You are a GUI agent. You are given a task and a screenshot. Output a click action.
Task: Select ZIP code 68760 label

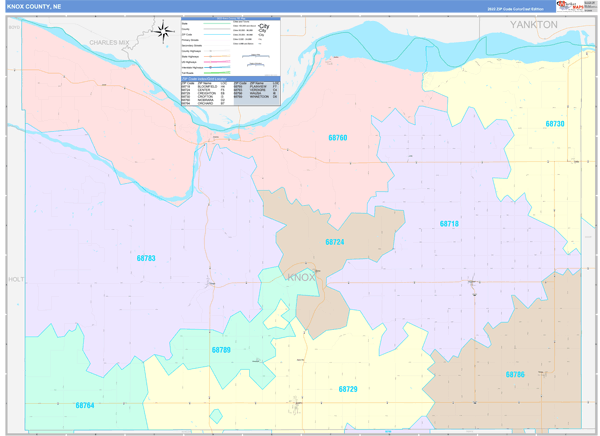click(338, 136)
